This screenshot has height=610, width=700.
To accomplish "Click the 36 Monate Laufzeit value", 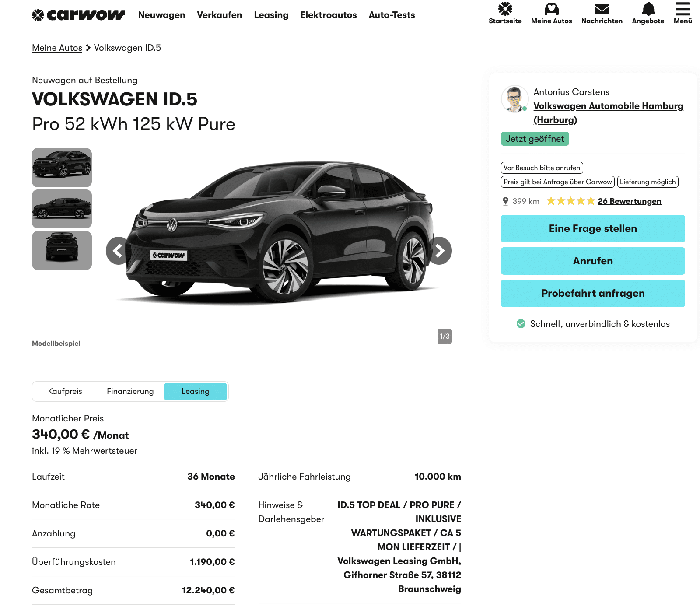I will click(211, 477).
